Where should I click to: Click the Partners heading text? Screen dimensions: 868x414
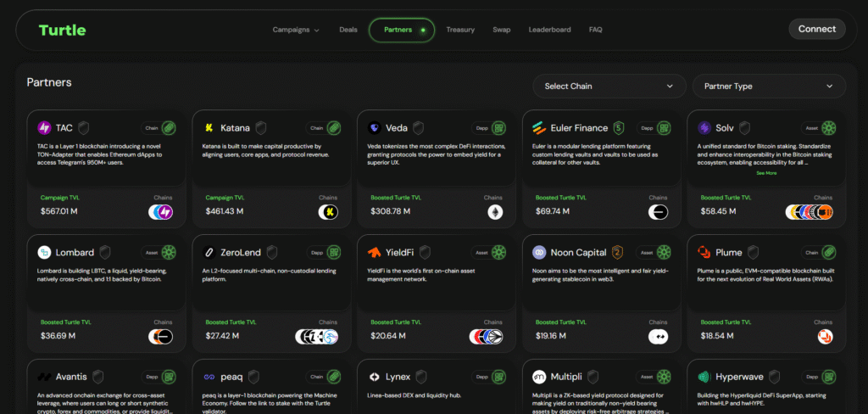49,82
